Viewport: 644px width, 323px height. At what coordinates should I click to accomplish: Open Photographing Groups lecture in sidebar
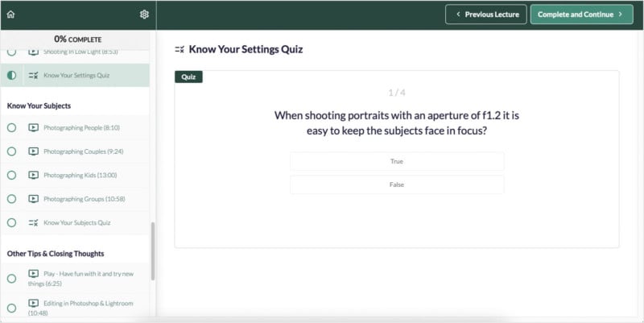[x=84, y=199]
